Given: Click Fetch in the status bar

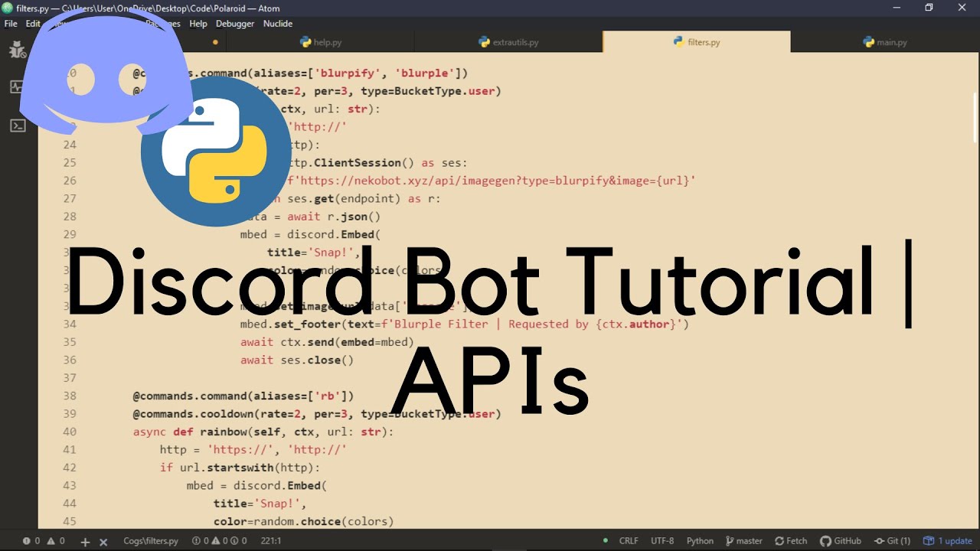Looking at the screenshot, I should pyautogui.click(x=791, y=541).
